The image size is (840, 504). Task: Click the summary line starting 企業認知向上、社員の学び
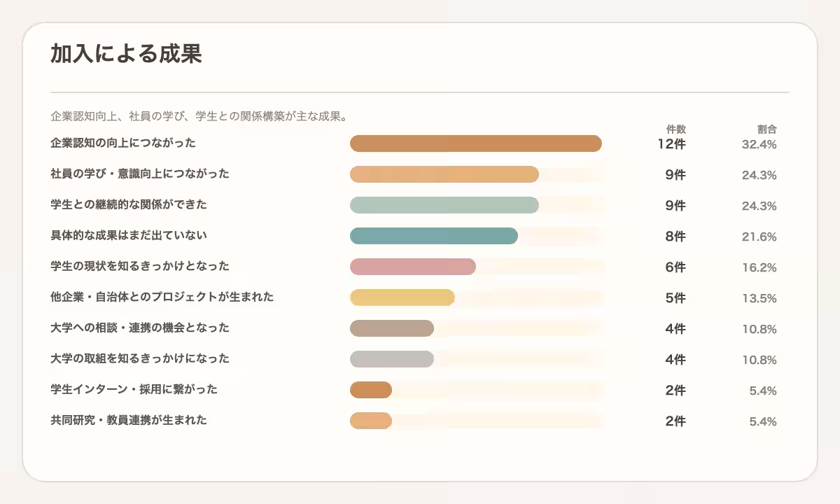[x=200, y=115]
